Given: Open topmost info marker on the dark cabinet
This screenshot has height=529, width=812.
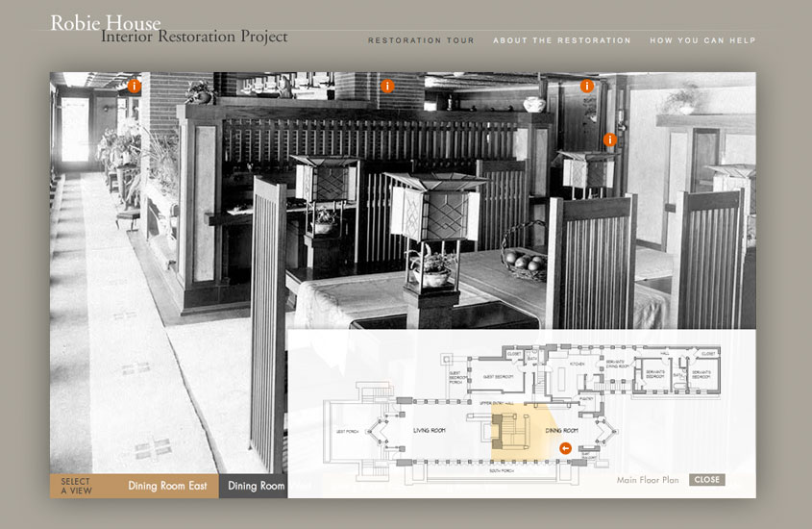Looking at the screenshot, I should tap(587, 86).
